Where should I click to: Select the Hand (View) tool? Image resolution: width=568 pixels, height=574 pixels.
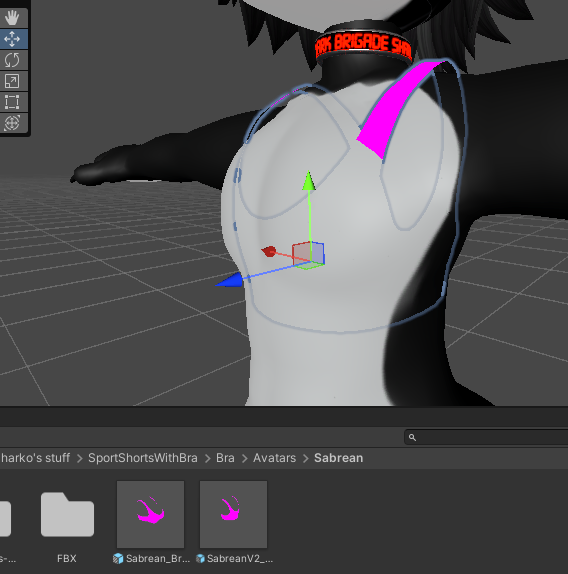click(x=12, y=17)
